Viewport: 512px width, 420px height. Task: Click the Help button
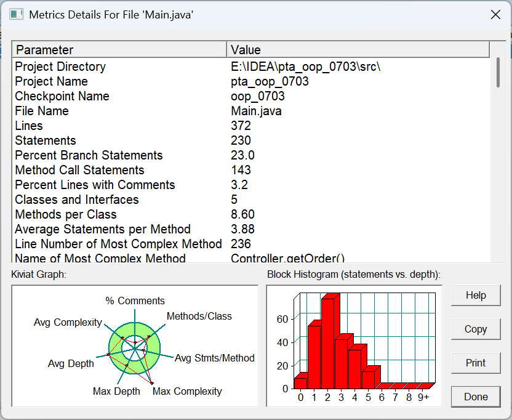(x=476, y=295)
